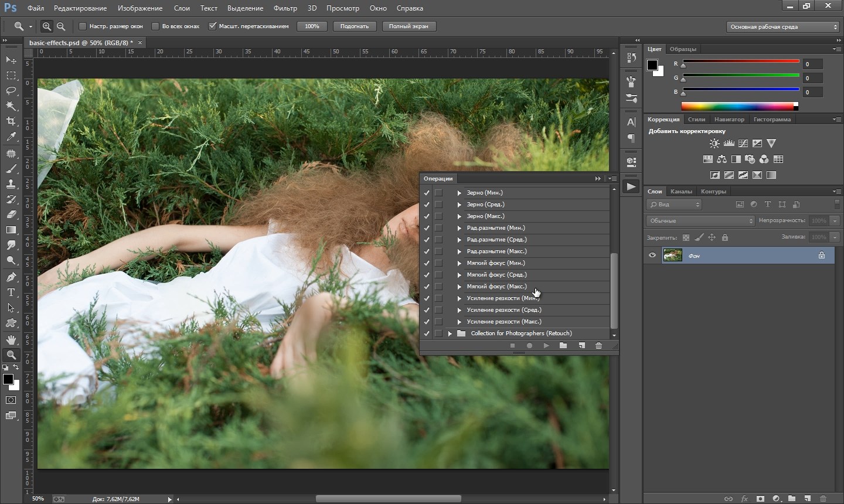Viewport: 844px width, 504px height.
Task: Open the 'Обычные' blend mode dropdown
Action: coord(701,221)
